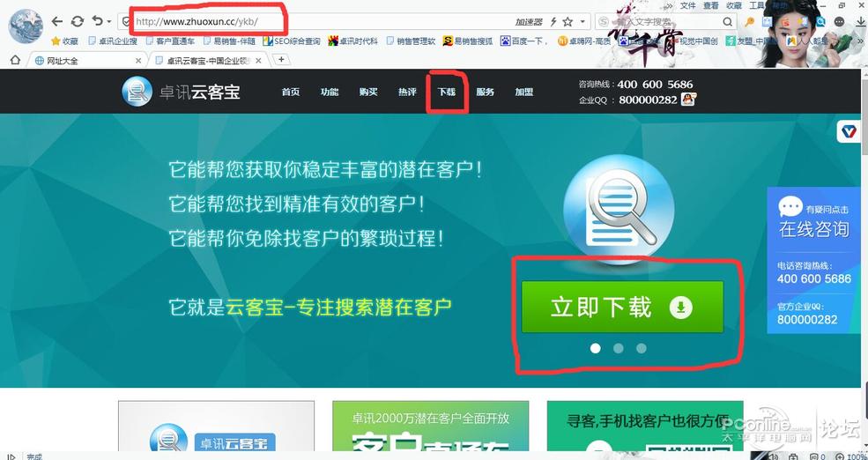Reload the page with the refresh icon

click(78, 21)
